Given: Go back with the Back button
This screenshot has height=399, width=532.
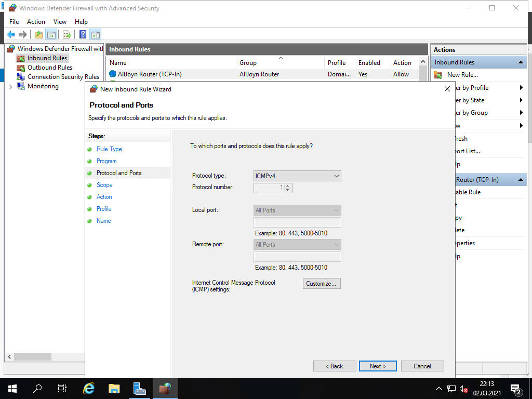Looking at the screenshot, I should coord(335,366).
